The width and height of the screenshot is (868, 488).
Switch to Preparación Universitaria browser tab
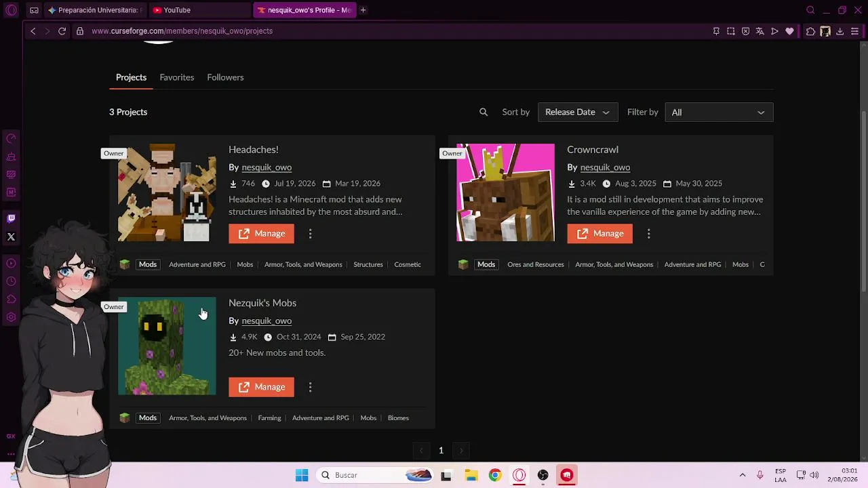(96, 10)
